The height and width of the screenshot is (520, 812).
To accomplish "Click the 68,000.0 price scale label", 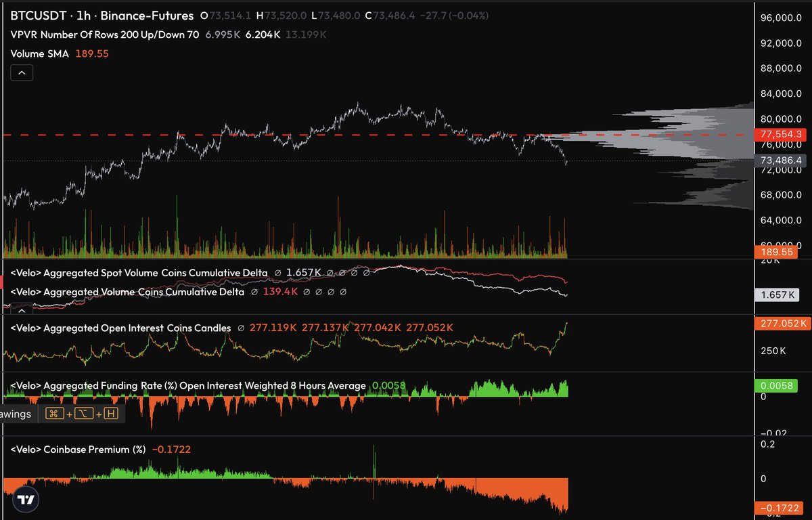I will click(x=782, y=195).
